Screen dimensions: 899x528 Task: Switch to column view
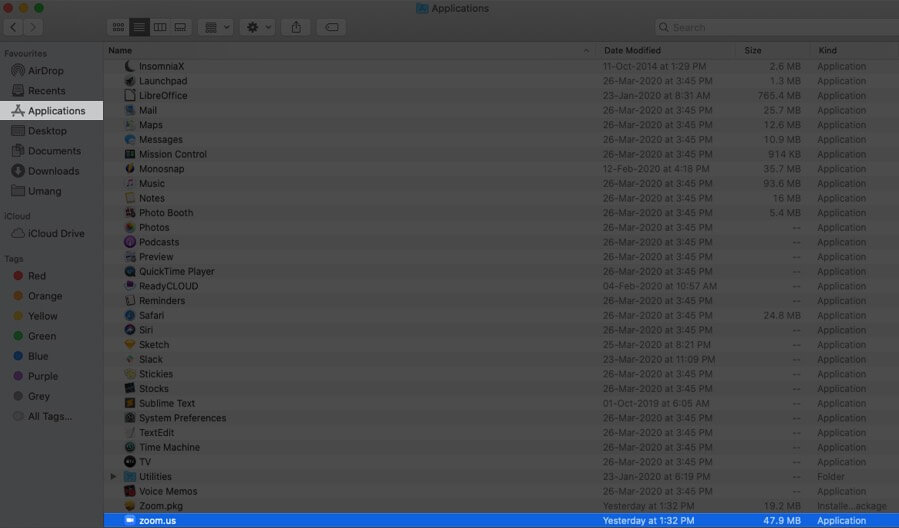click(x=160, y=27)
